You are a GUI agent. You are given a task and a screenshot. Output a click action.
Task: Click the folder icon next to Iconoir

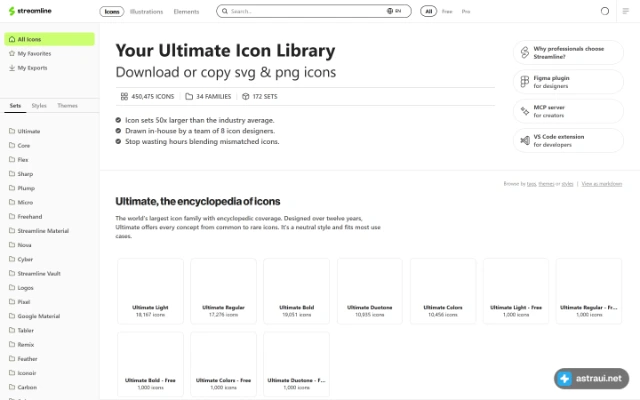12,373
